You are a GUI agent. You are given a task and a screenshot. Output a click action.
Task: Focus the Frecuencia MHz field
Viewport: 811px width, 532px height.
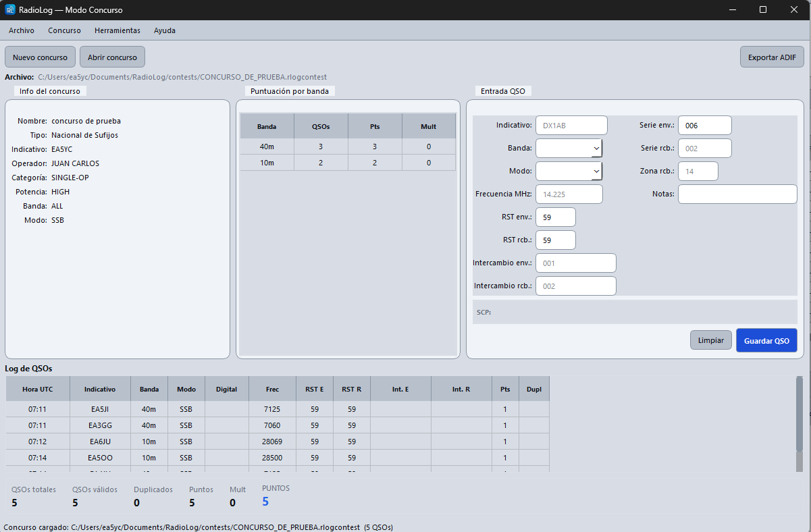tap(569, 194)
